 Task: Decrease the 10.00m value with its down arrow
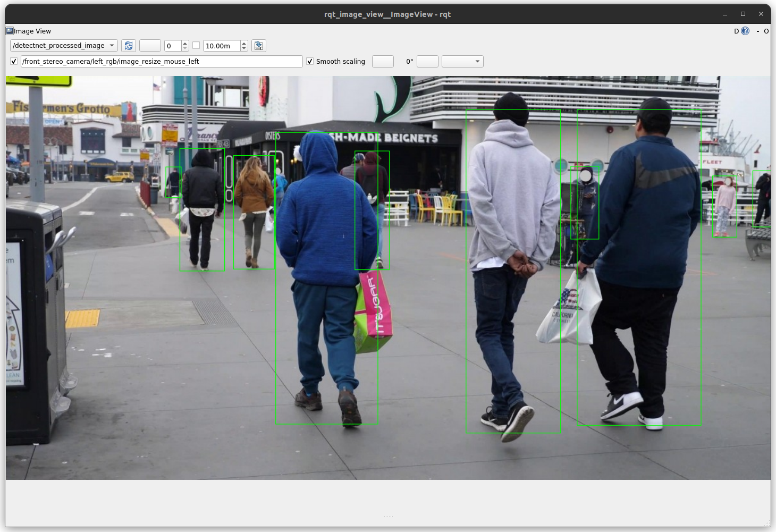[243, 48]
